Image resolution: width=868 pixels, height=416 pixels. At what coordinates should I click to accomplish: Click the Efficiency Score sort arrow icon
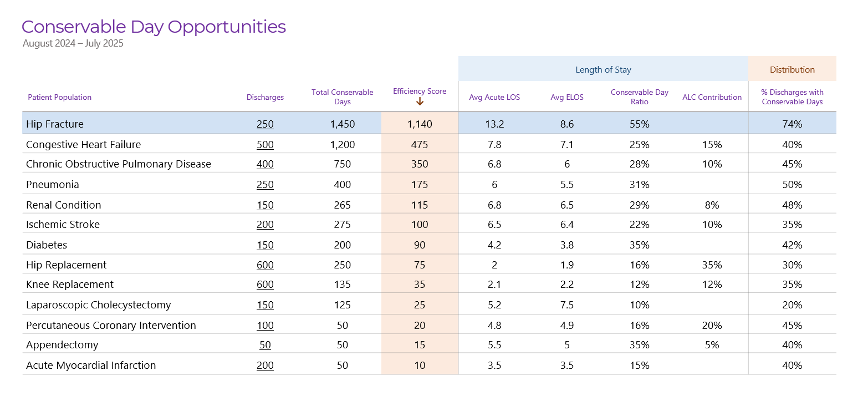pyautogui.click(x=420, y=102)
